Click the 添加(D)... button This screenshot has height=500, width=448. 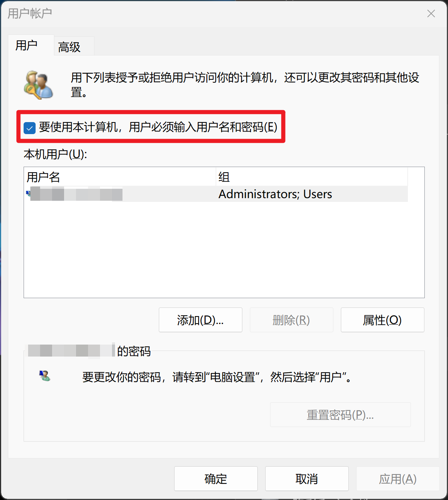pyautogui.click(x=200, y=320)
